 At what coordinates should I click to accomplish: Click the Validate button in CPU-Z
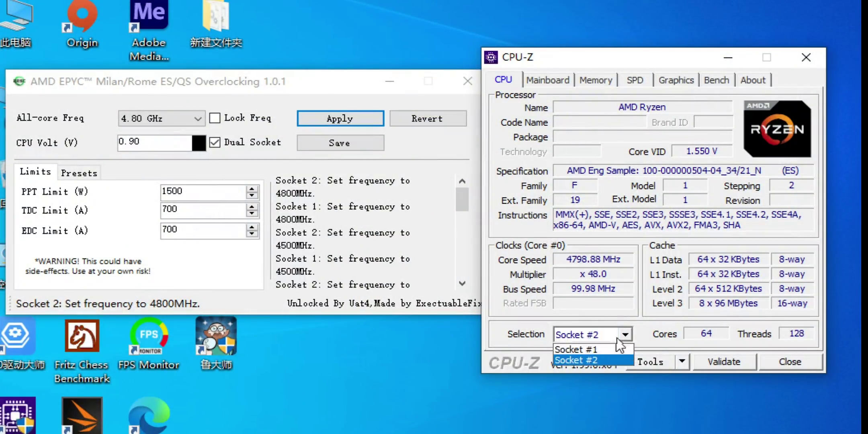point(723,362)
